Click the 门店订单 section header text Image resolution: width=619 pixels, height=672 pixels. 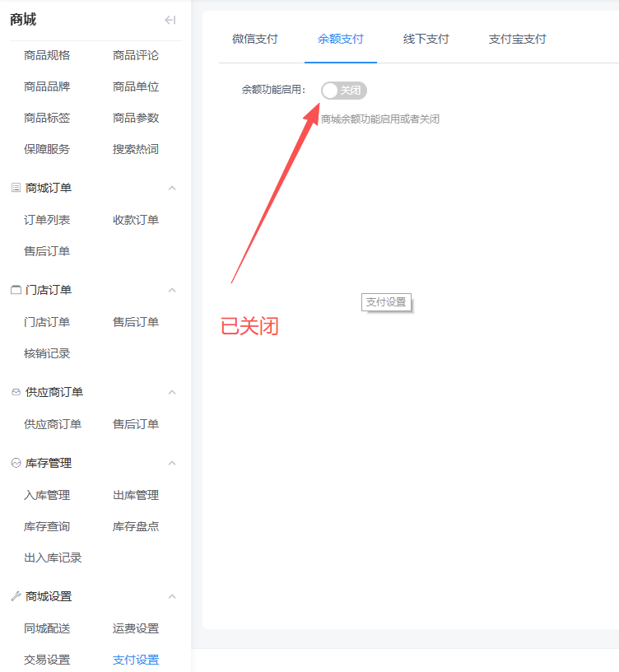coord(49,290)
